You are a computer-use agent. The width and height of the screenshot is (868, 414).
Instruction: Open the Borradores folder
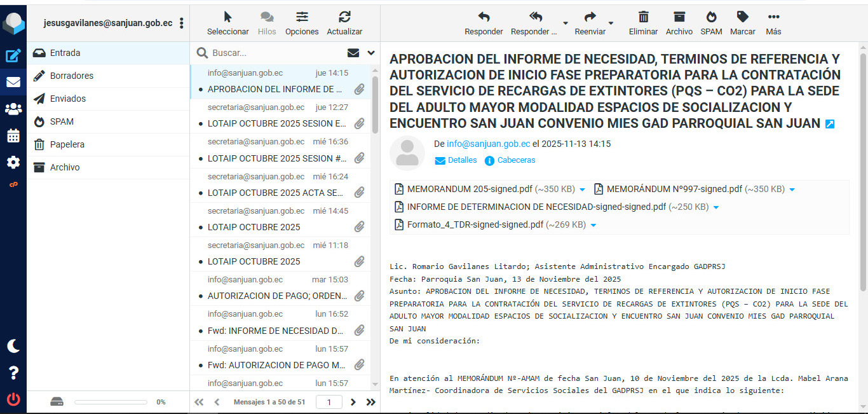72,76
